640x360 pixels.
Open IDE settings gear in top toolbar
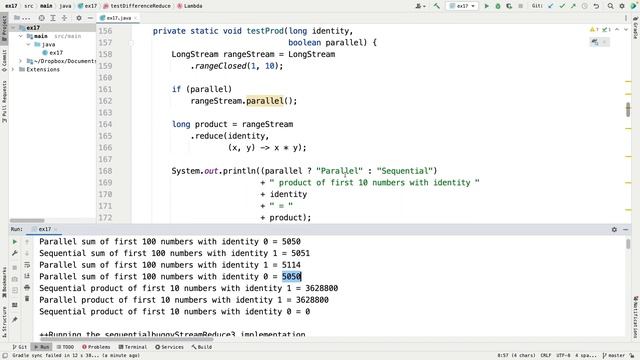point(622,6)
